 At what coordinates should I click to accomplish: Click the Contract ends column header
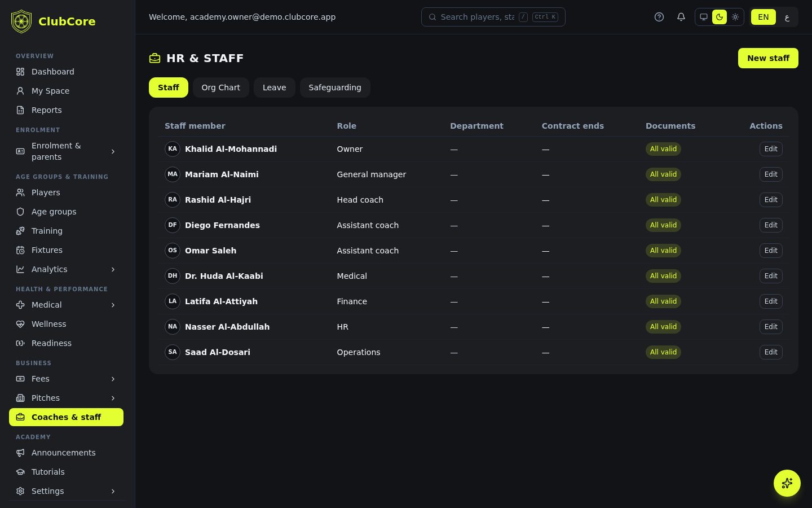[573, 126]
